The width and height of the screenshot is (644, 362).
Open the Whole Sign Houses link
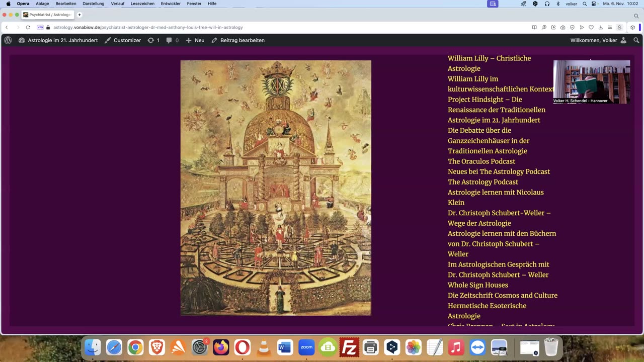click(478, 285)
